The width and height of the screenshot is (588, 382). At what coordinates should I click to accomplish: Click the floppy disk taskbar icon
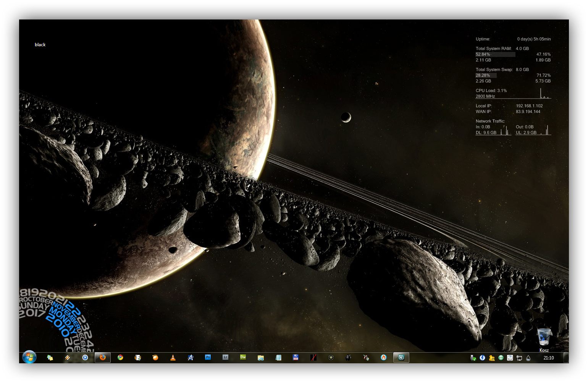pyautogui.click(x=296, y=358)
